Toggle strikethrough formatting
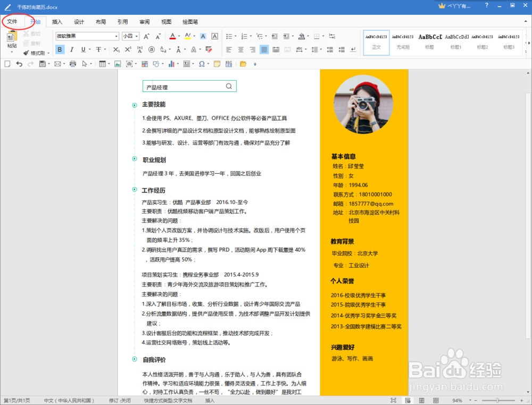Image resolution: width=532 pixels, height=405 pixels. coord(98,49)
